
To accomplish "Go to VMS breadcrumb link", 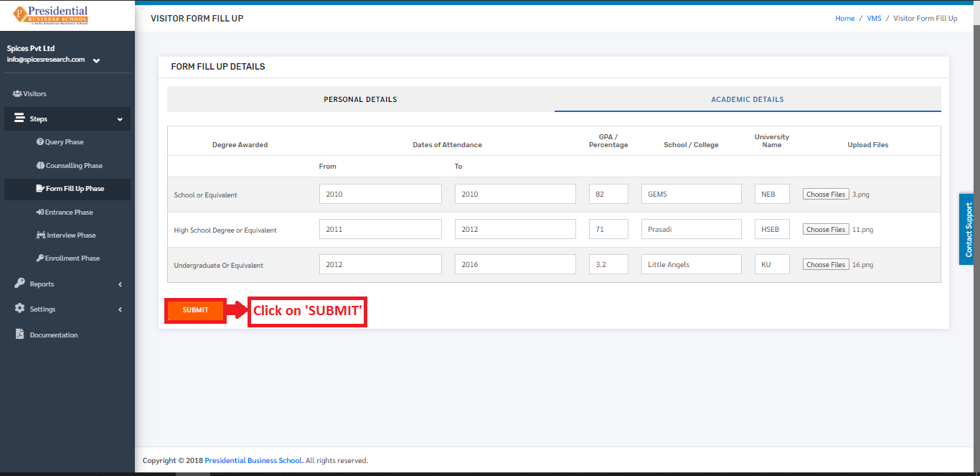I will [874, 19].
